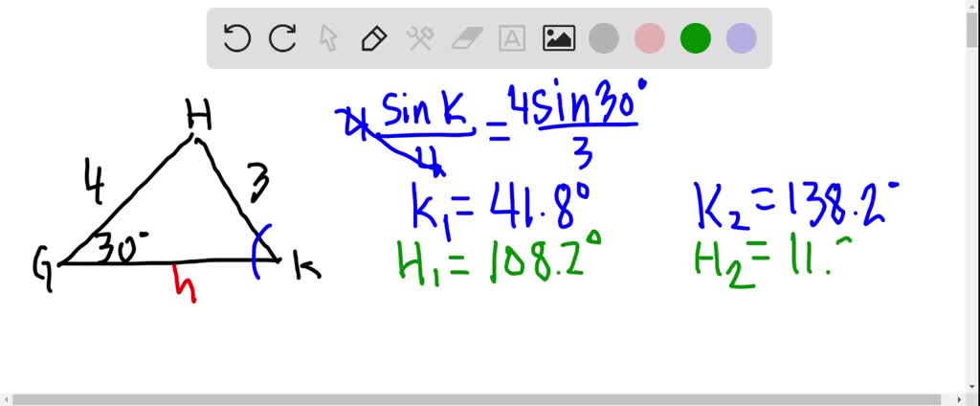Pick the pink pen color
Image resolution: width=980 pixels, height=406 pixels.
pos(650,39)
